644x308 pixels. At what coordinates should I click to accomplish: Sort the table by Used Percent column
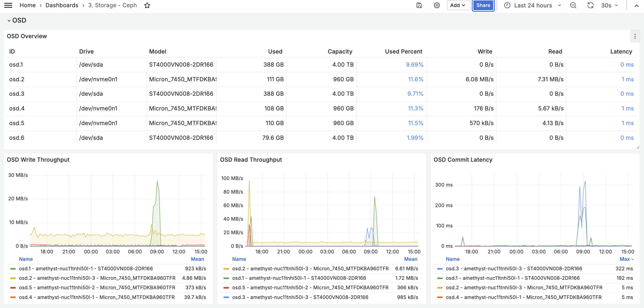403,51
